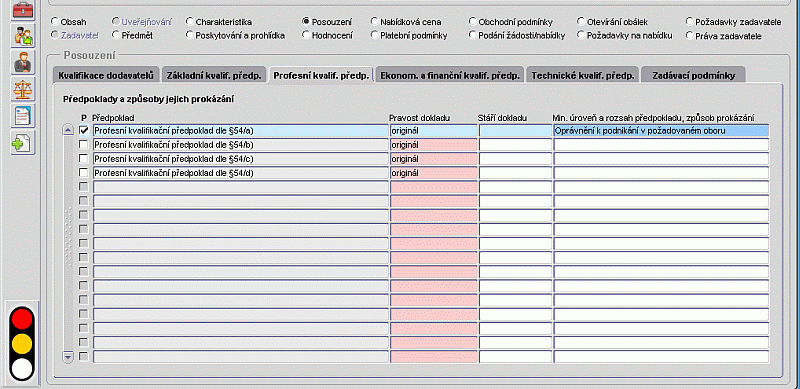This screenshot has width=800, height=389.
Task: Click Stáří dokladu field for §54/d) row
Action: click(515, 173)
